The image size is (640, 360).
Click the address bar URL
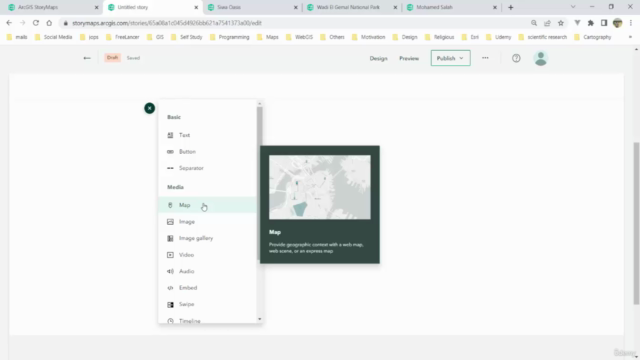pyautogui.click(x=167, y=23)
